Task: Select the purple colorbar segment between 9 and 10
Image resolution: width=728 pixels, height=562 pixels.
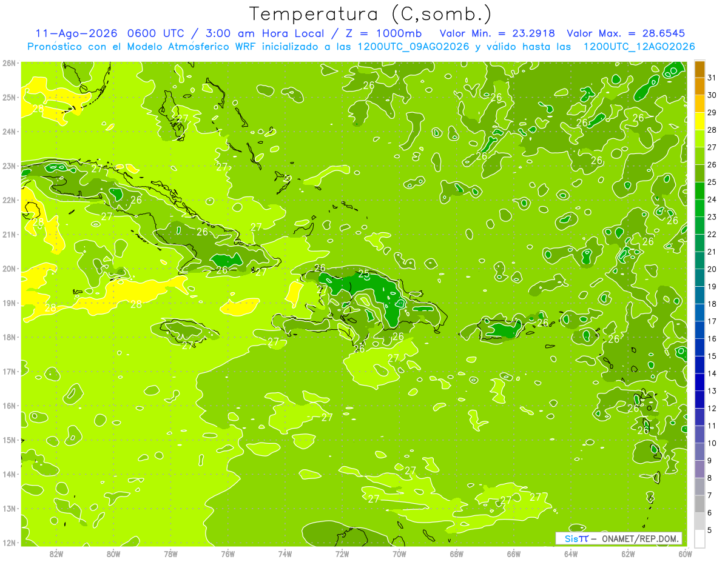Action: (699, 451)
